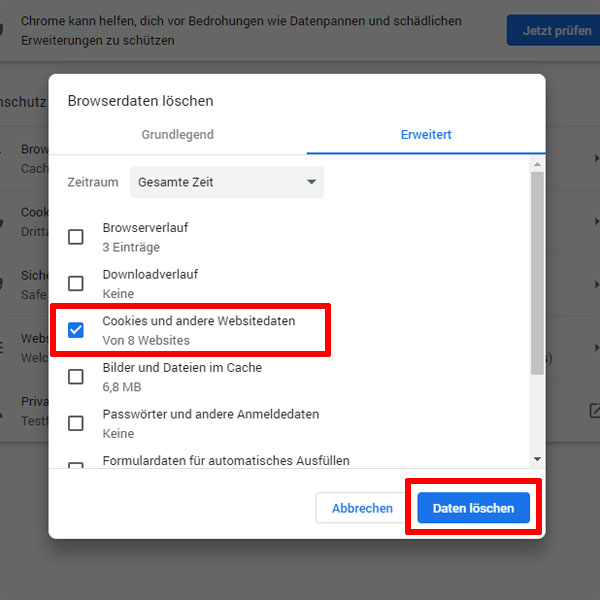
Task: Switch to the Grundlegend tab
Action: (178, 135)
